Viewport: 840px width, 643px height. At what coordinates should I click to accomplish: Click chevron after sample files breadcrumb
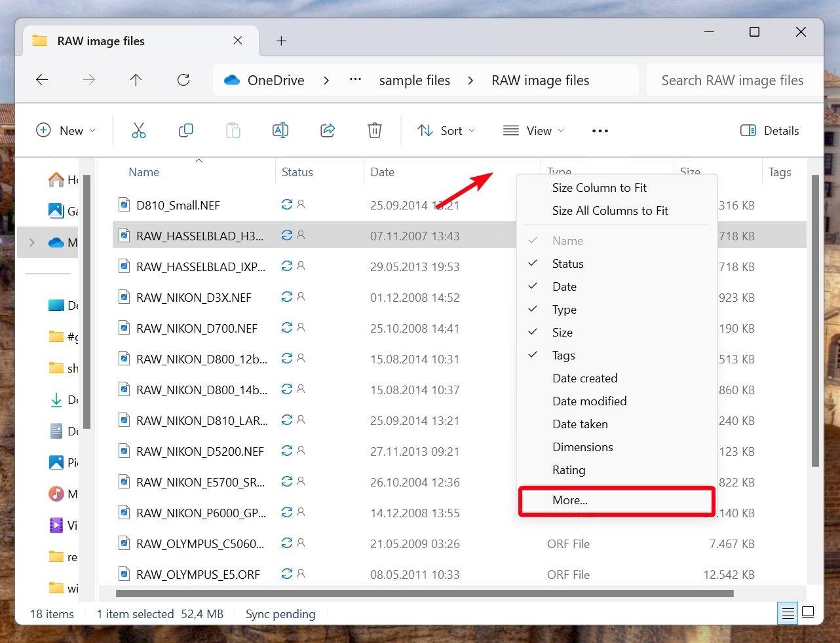(x=470, y=80)
